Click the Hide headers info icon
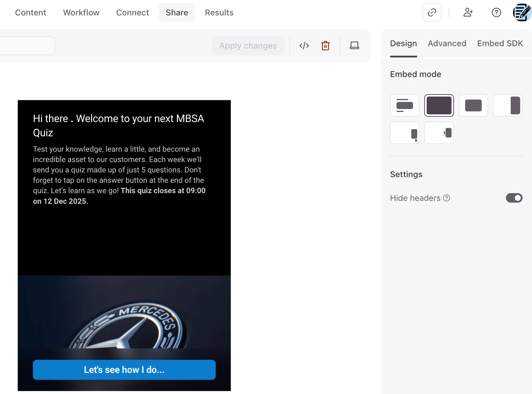532x394 pixels. coord(446,198)
